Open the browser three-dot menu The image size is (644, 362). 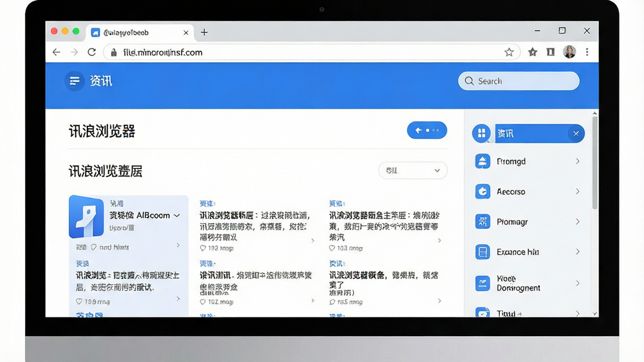(x=587, y=52)
